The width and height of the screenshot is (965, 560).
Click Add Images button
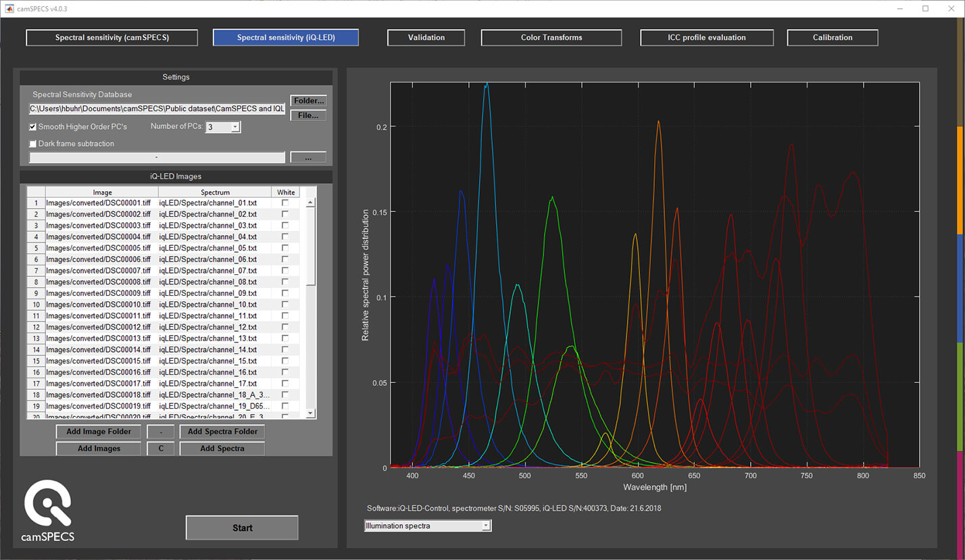99,449
